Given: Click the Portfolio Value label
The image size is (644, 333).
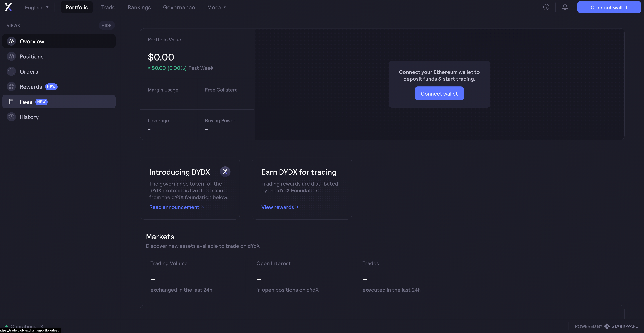Looking at the screenshot, I should coord(164,40).
